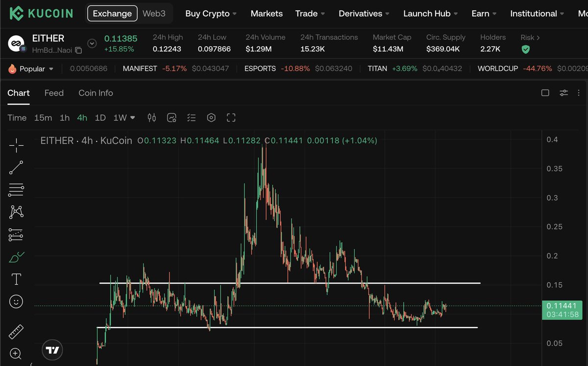The height and width of the screenshot is (366, 588).
Task: Open the candlestick chart type selector
Action: tap(152, 118)
